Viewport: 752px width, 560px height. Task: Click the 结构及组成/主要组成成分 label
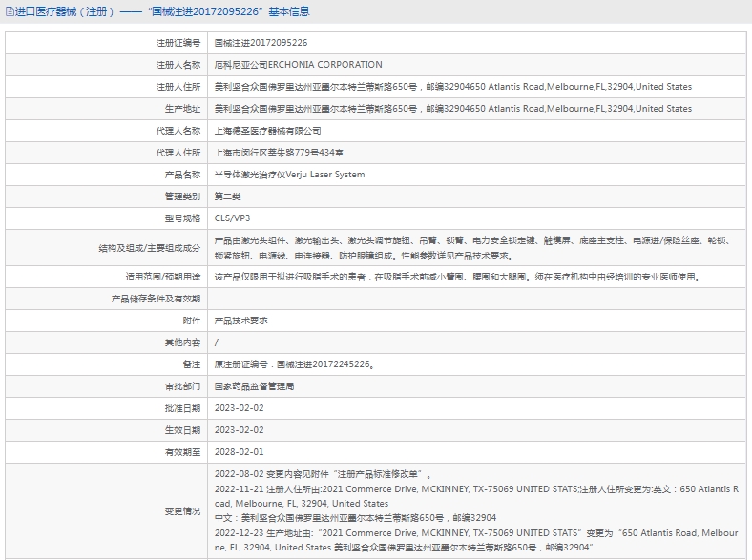[149, 248]
